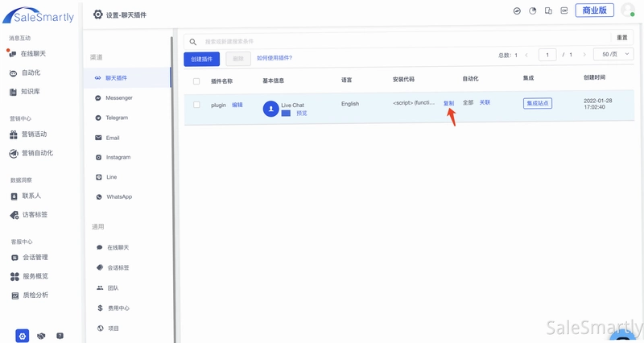
Task: Click the 商业版 button
Action: click(x=595, y=10)
